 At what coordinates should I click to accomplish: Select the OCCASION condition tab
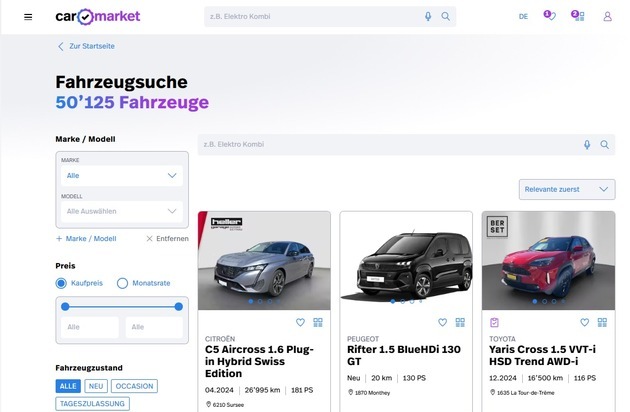[x=134, y=386]
